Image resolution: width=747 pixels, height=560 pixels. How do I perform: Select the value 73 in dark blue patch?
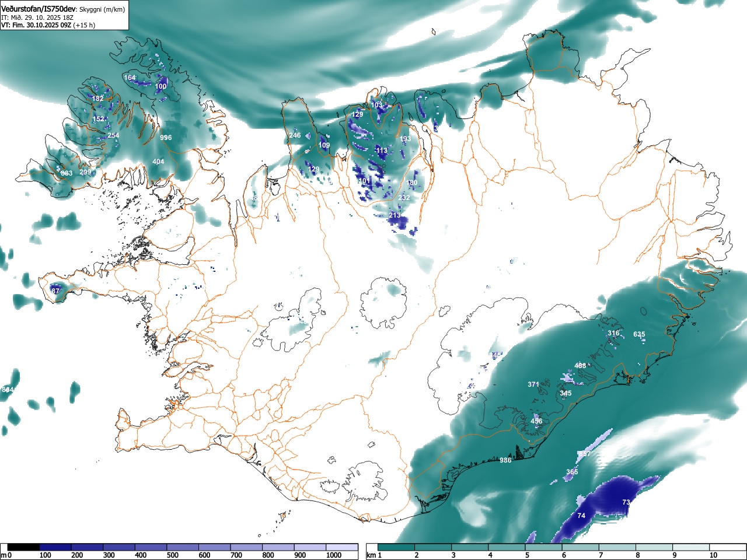(x=626, y=502)
